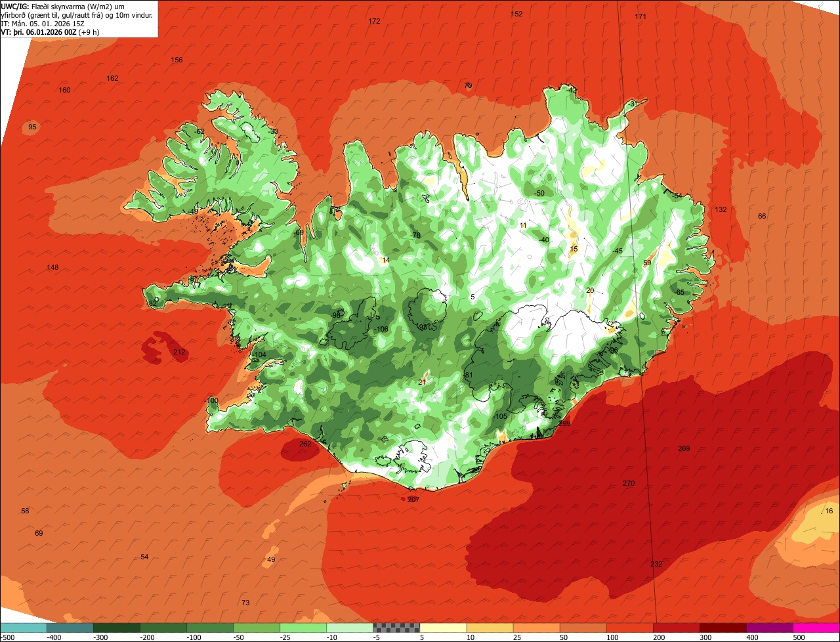Click the light teal -500 to -400 legend swatch
Screen dimensions: 840x642
(x=24, y=628)
